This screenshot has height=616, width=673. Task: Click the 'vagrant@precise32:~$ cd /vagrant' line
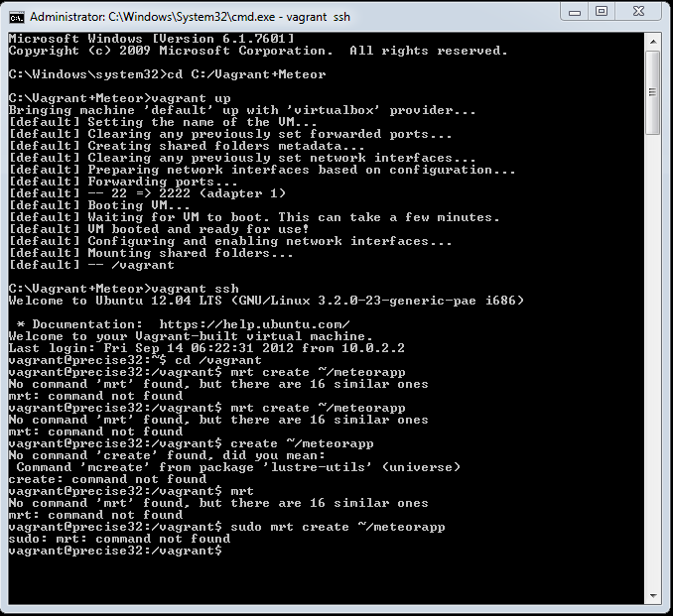(135, 360)
